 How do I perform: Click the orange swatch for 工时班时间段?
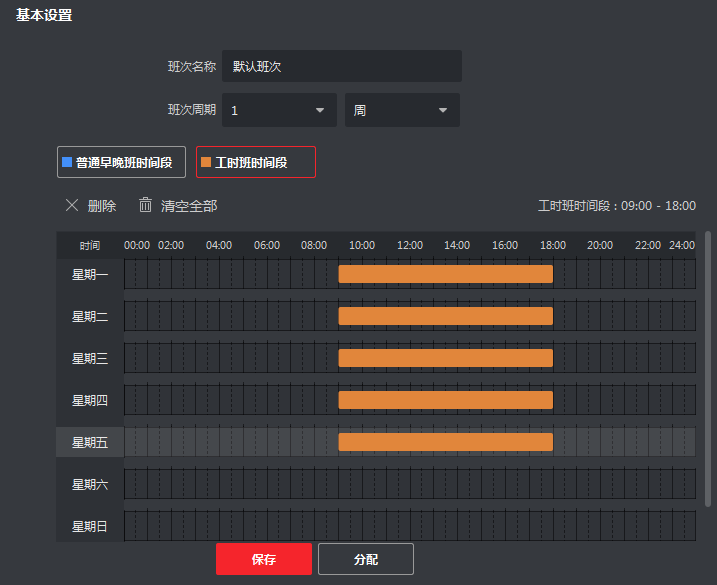[206, 162]
